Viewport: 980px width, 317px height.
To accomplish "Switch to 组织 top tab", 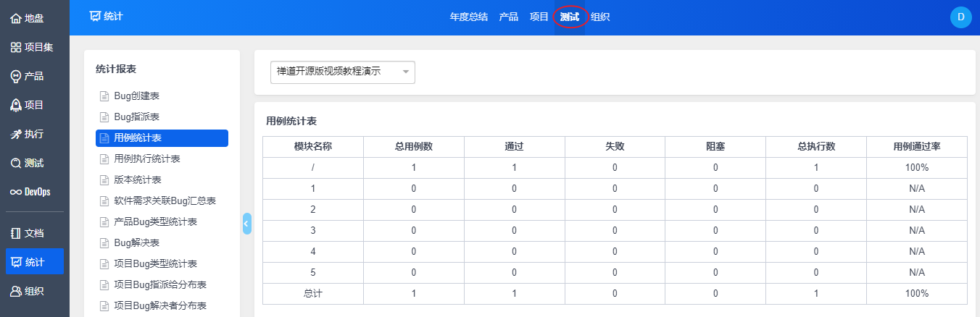I will pos(600,17).
